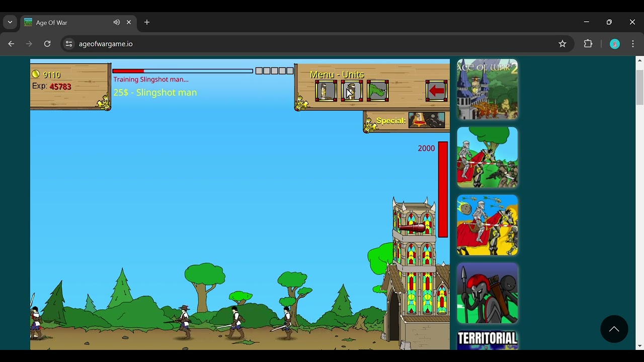Activate the Special attack icon
644x362 pixels.
tap(427, 121)
